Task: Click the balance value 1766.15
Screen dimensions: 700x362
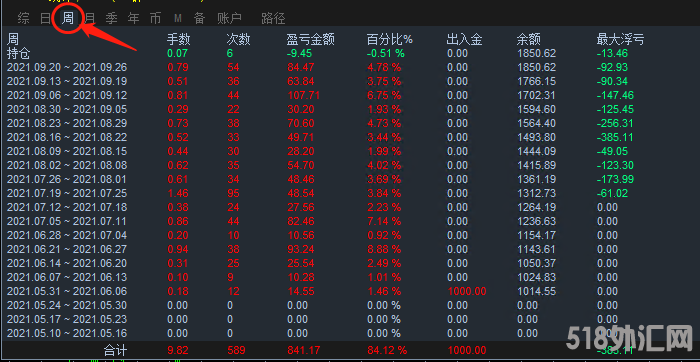Action: pyautogui.click(x=536, y=82)
